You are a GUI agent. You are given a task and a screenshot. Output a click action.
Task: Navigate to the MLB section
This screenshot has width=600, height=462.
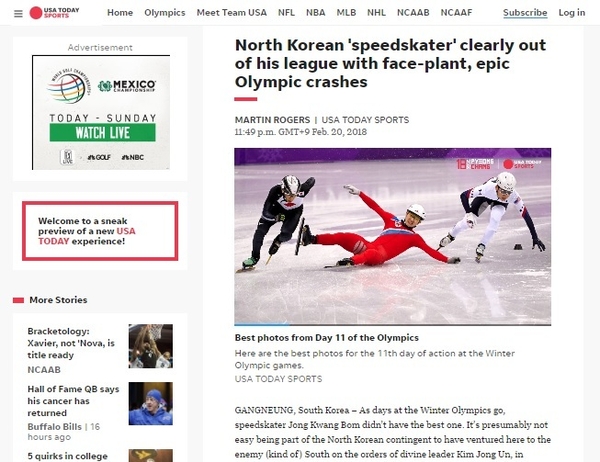346,13
